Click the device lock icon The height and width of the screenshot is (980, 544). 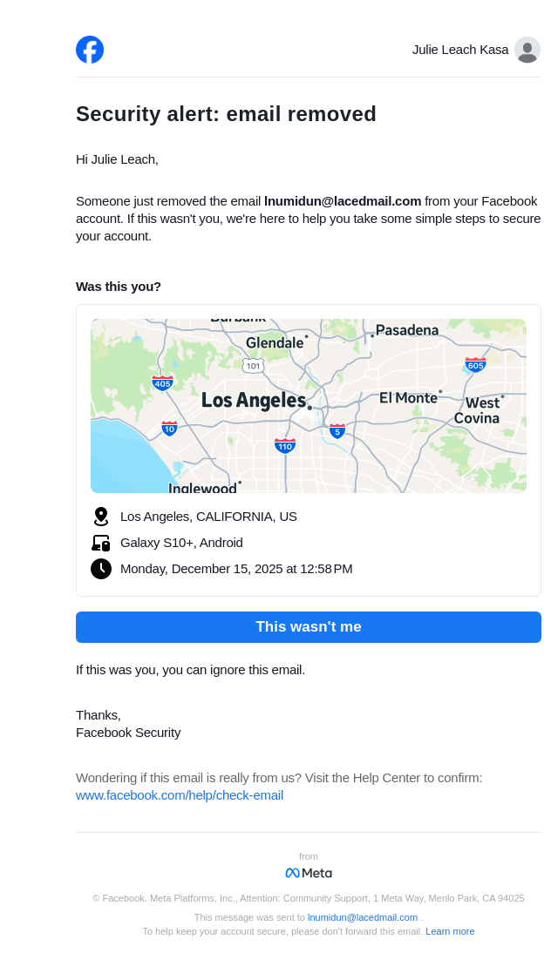(101, 543)
